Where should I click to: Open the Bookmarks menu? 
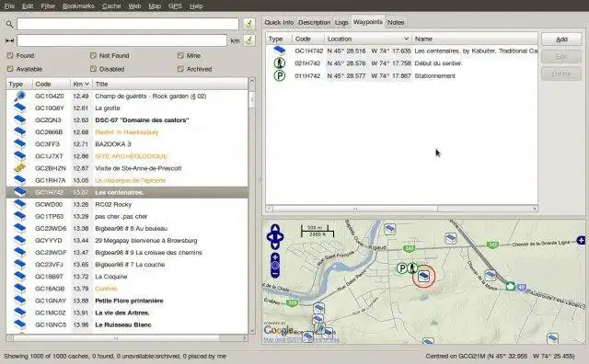[78, 6]
